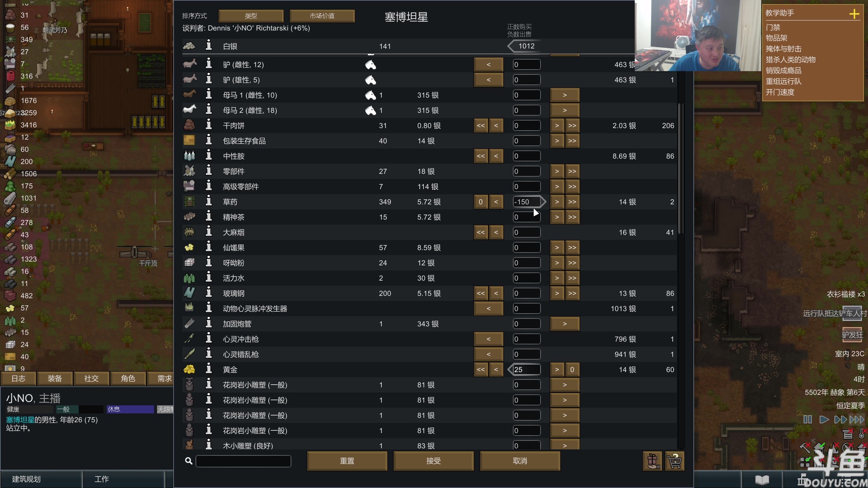Set game to normal play speed
868x488 pixels.
pyautogui.click(x=824, y=420)
